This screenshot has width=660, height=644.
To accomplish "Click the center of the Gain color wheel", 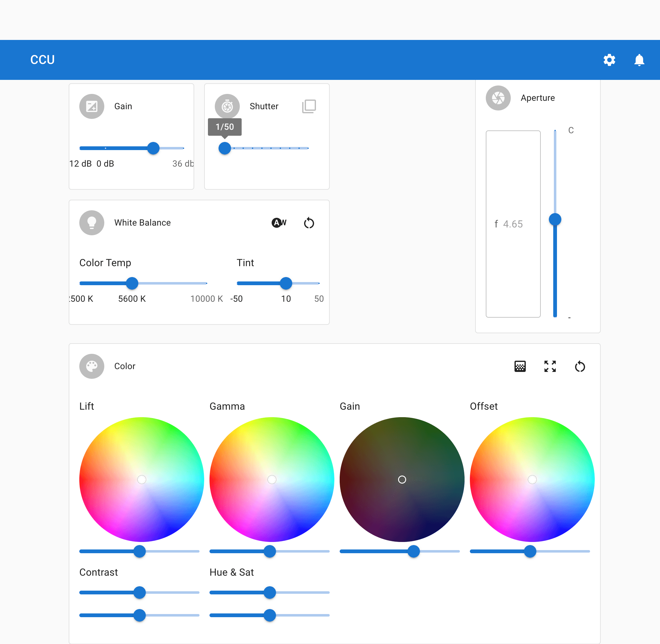I will point(402,479).
